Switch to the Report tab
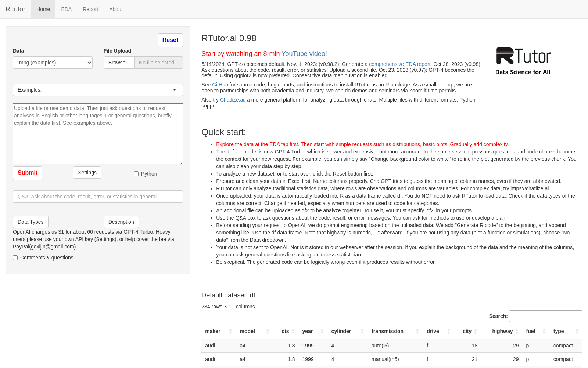Viewport: 588px width, 368px height. 90,9
